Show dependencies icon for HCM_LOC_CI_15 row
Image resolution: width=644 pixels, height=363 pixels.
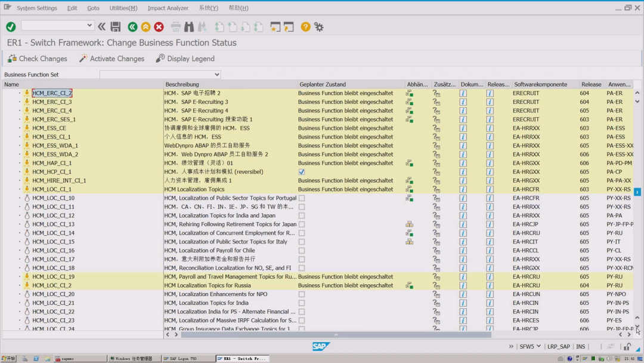(410, 242)
